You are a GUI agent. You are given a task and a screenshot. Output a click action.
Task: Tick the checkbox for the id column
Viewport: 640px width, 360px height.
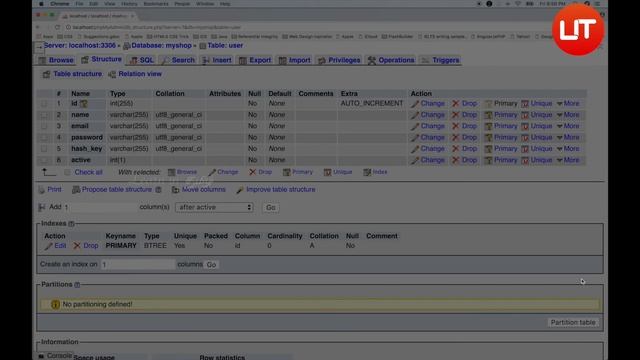tap(44, 104)
